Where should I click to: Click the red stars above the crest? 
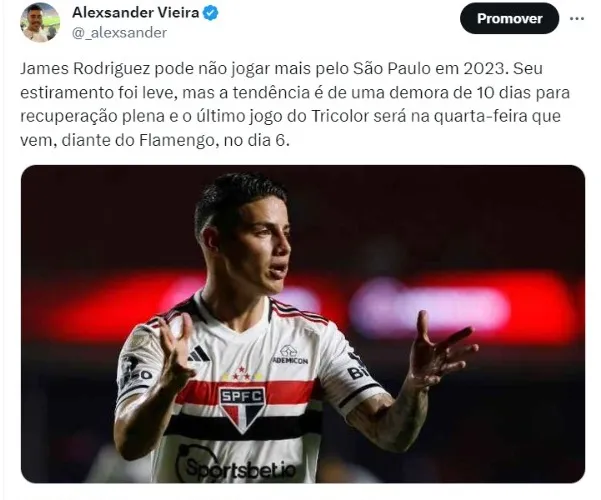(242, 374)
